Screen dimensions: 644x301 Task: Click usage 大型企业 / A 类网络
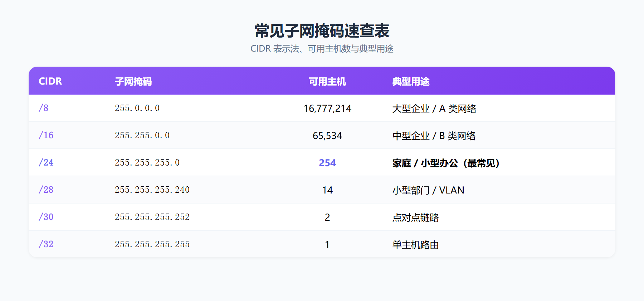(434, 109)
